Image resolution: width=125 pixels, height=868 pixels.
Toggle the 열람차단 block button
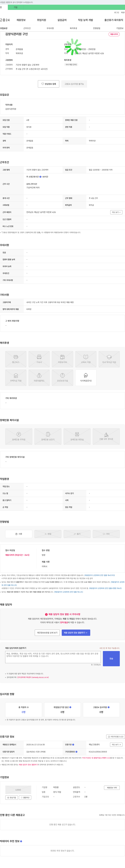[x=25, y=798]
